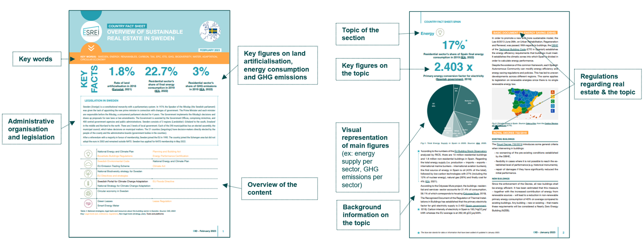The width and height of the screenshot is (644, 242).
Task: Click 'National Biodiversity strategy for Sweden' entry
Action: point(120,171)
